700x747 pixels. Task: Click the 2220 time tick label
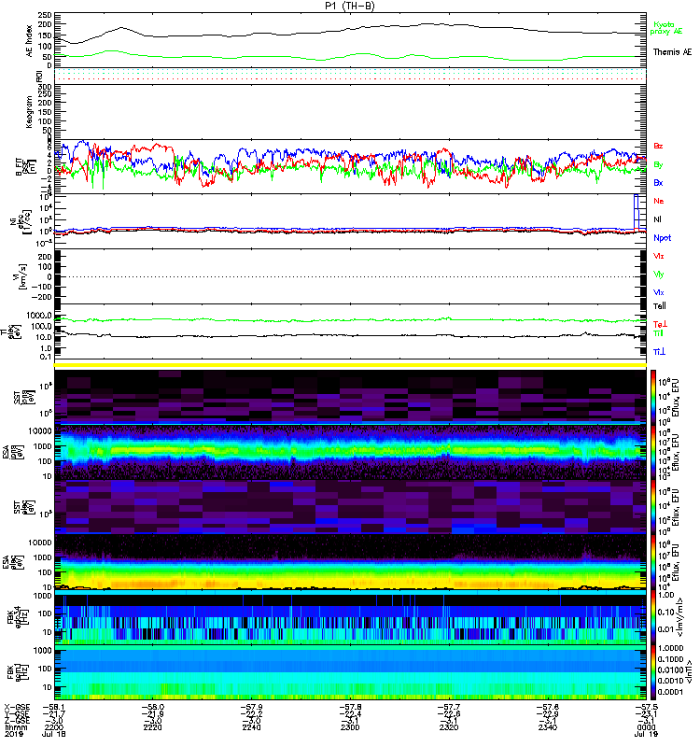[152, 727]
